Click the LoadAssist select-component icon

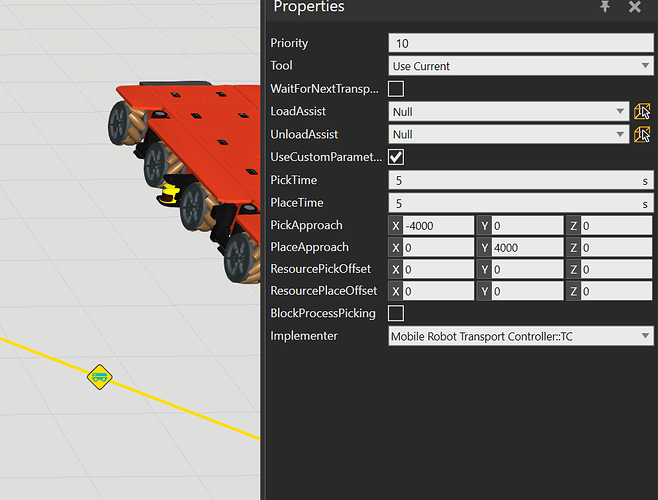click(x=642, y=112)
